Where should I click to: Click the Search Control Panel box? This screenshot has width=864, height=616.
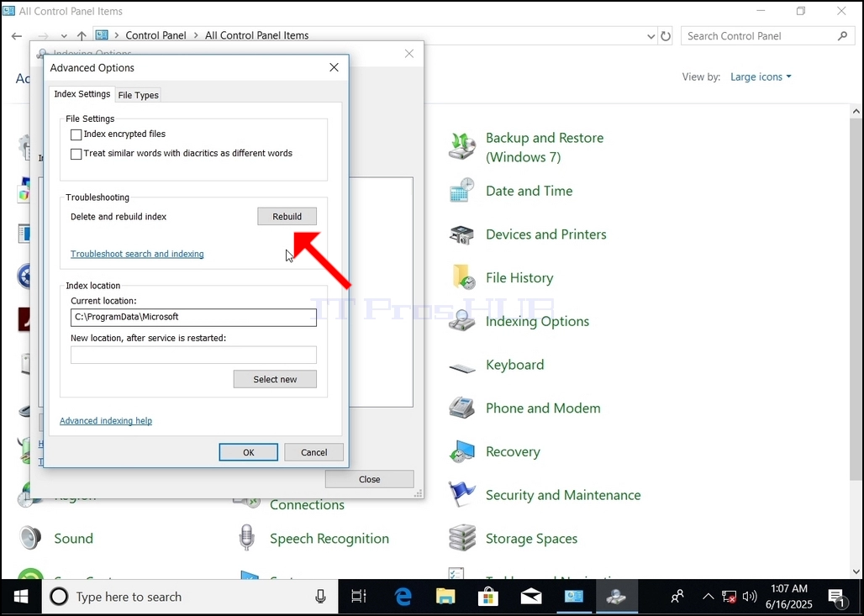coord(768,36)
